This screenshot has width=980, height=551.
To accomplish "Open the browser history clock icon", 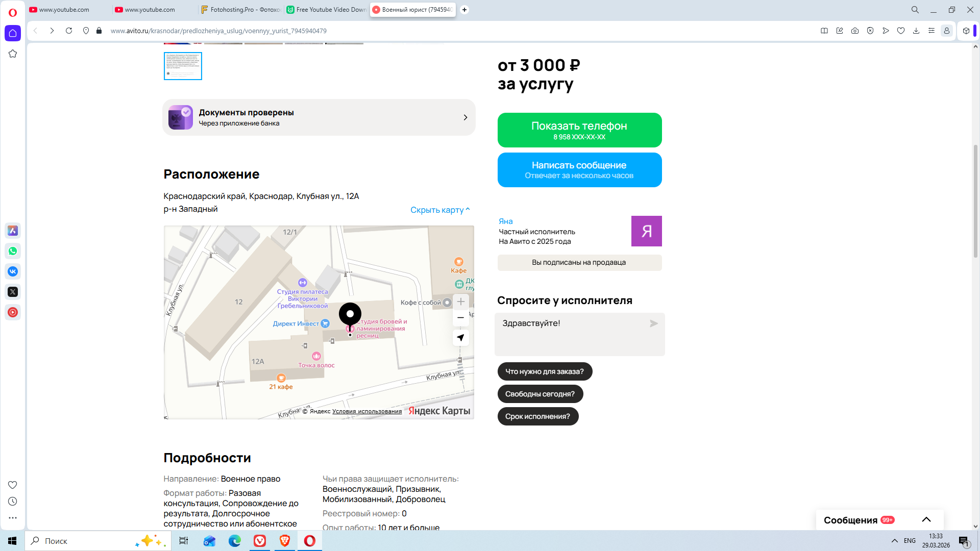I will (x=13, y=502).
